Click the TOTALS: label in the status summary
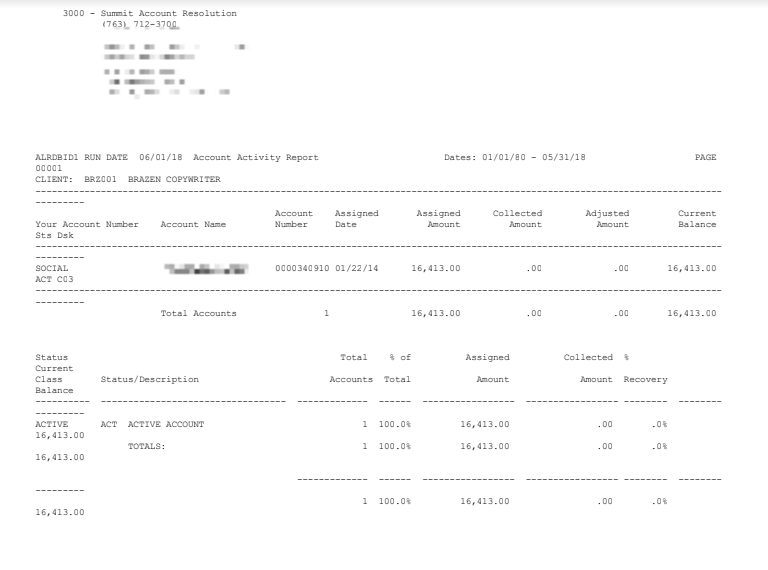 pos(146,446)
